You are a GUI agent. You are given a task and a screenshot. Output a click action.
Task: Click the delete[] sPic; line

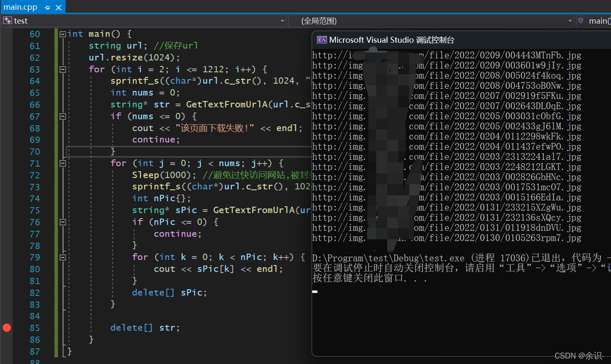click(x=169, y=293)
